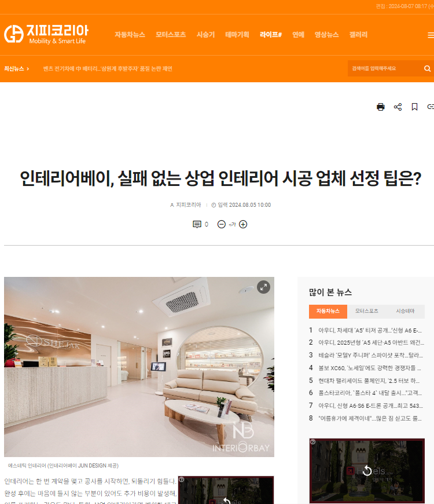Screen dimensions: 434x504
Task: Select the 시승테마 tab in 많이 본 뉴스
Action: pyautogui.click(x=405, y=311)
